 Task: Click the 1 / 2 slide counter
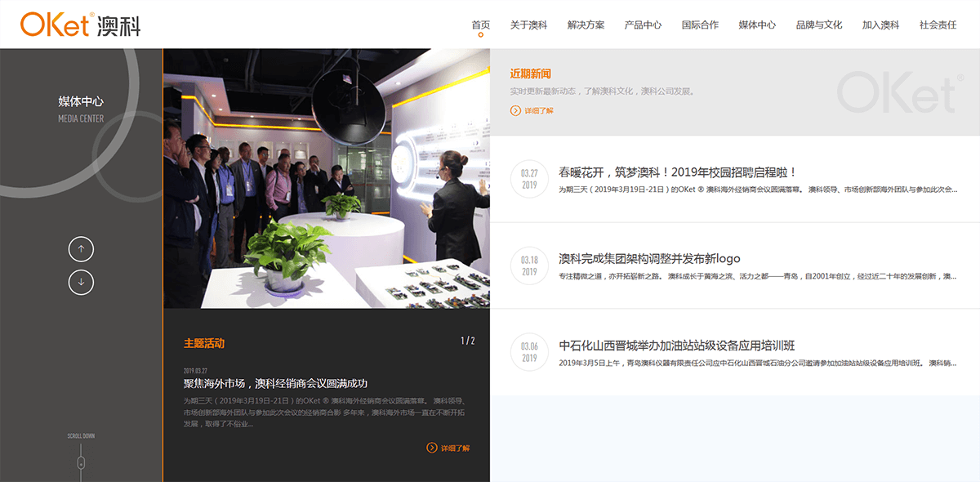tap(467, 341)
